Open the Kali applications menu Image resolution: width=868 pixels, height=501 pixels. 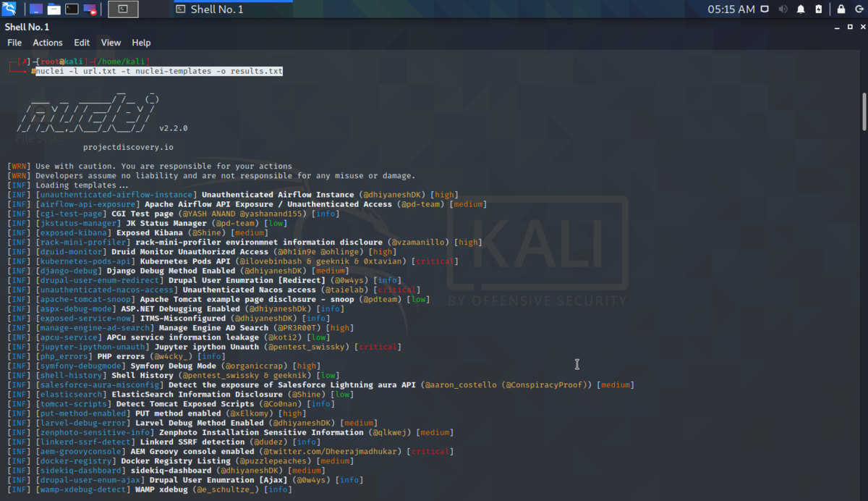tap(9, 9)
